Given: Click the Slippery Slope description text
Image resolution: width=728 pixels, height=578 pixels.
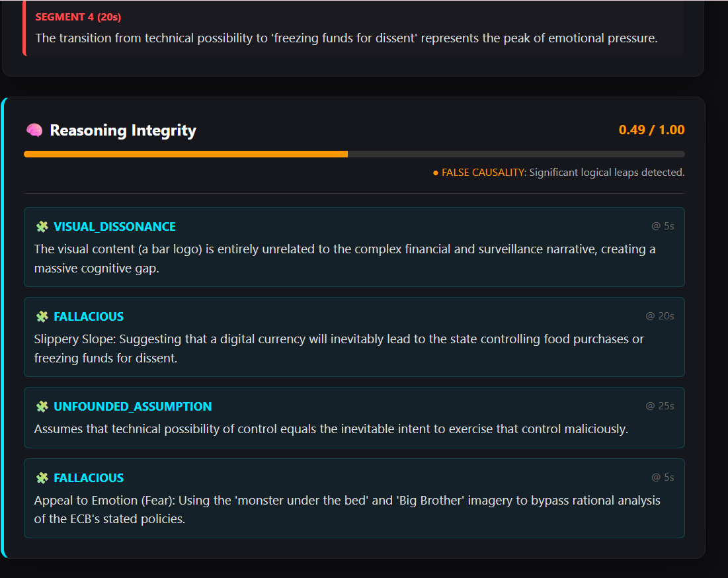Looking at the screenshot, I should coord(339,349).
